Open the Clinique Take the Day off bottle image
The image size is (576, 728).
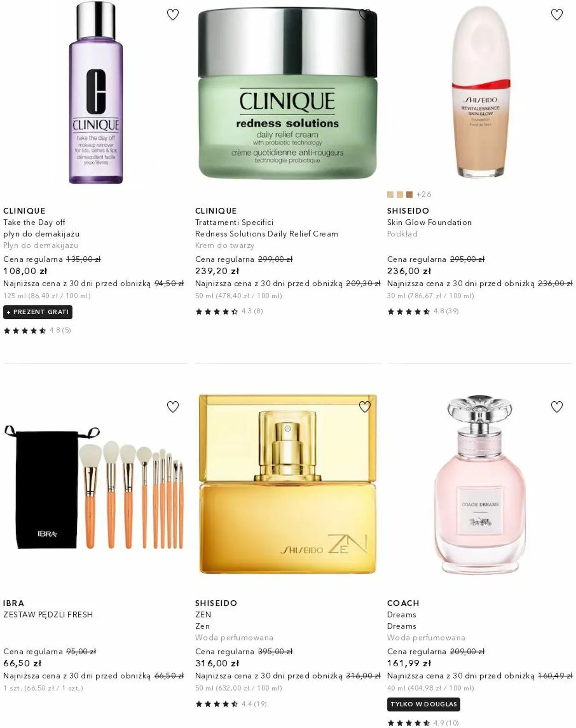[x=96, y=92]
